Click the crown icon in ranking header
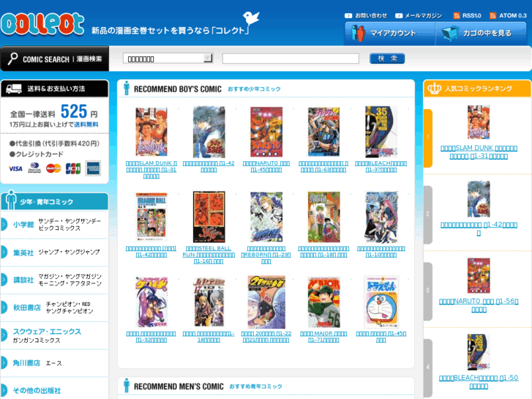 point(434,89)
